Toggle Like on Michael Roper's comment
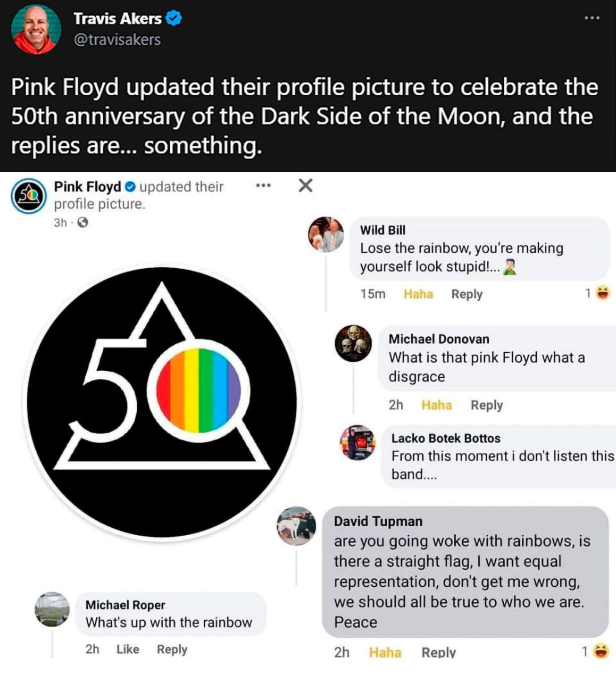 (x=128, y=650)
